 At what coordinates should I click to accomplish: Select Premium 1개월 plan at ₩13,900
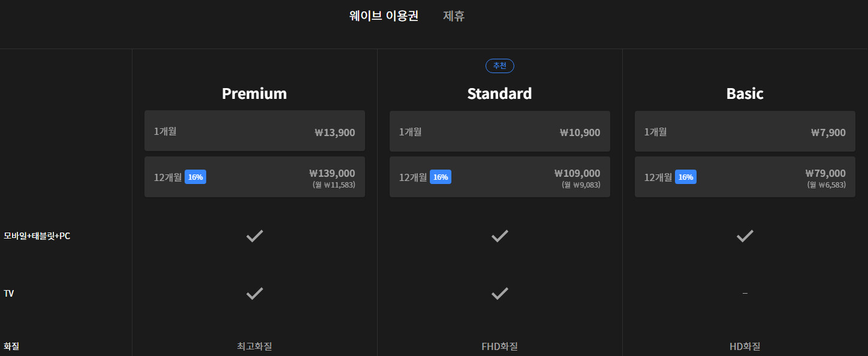click(254, 131)
